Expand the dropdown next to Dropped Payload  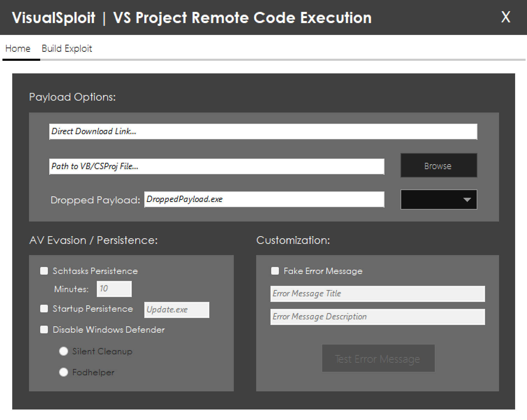pos(439,200)
